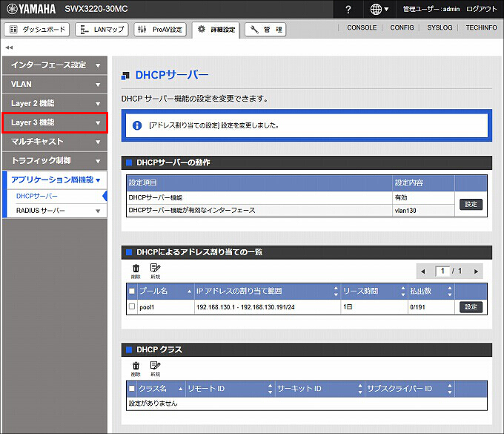Expand the Layer 2 functions menu
504x434 pixels.
click(x=55, y=103)
